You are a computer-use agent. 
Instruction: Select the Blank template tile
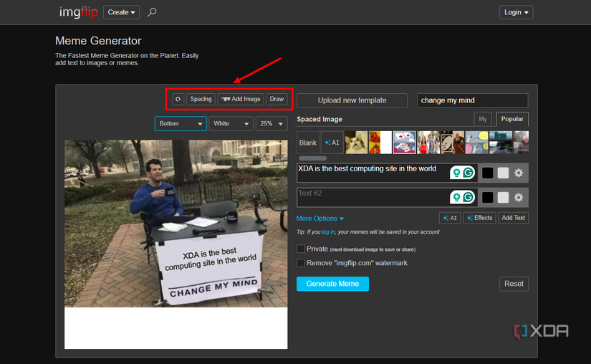[x=307, y=143]
